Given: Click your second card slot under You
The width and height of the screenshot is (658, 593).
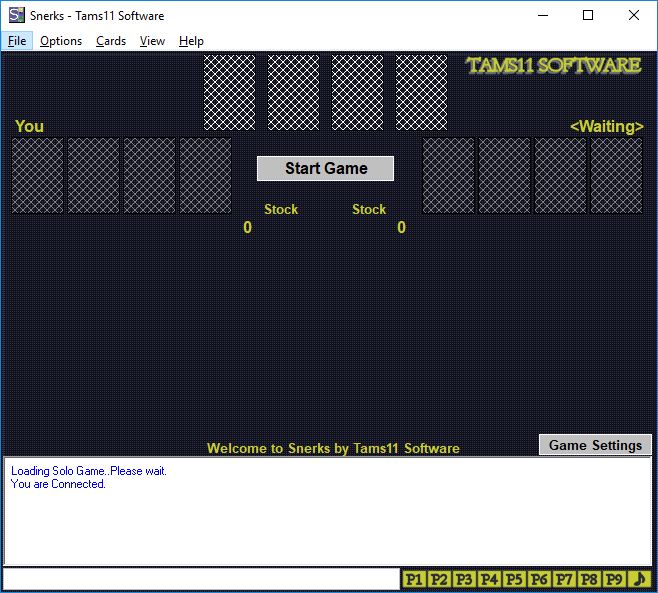Looking at the screenshot, I should pyautogui.click(x=93, y=176).
